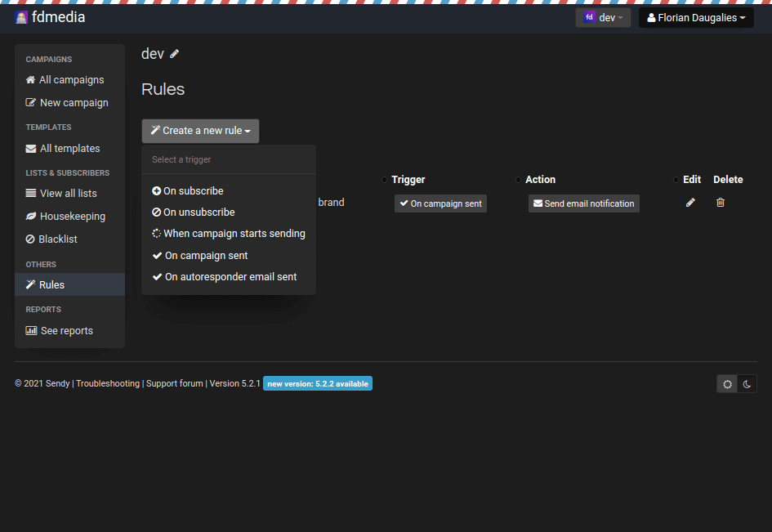Click the Action column header
Viewport: 772px width, 532px height.
click(x=540, y=180)
